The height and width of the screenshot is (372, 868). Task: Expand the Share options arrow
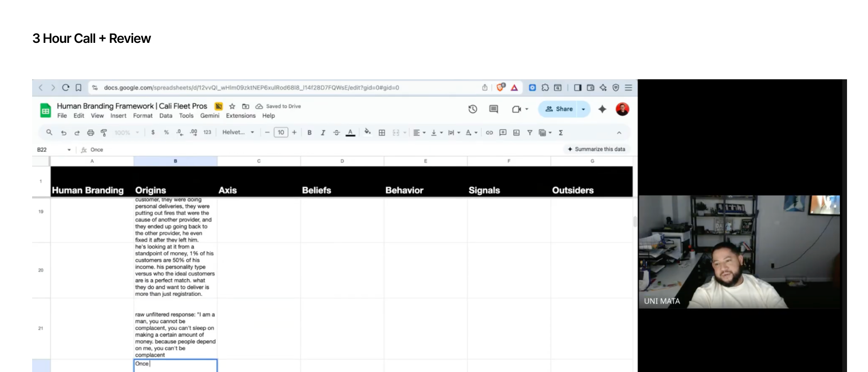pos(583,109)
